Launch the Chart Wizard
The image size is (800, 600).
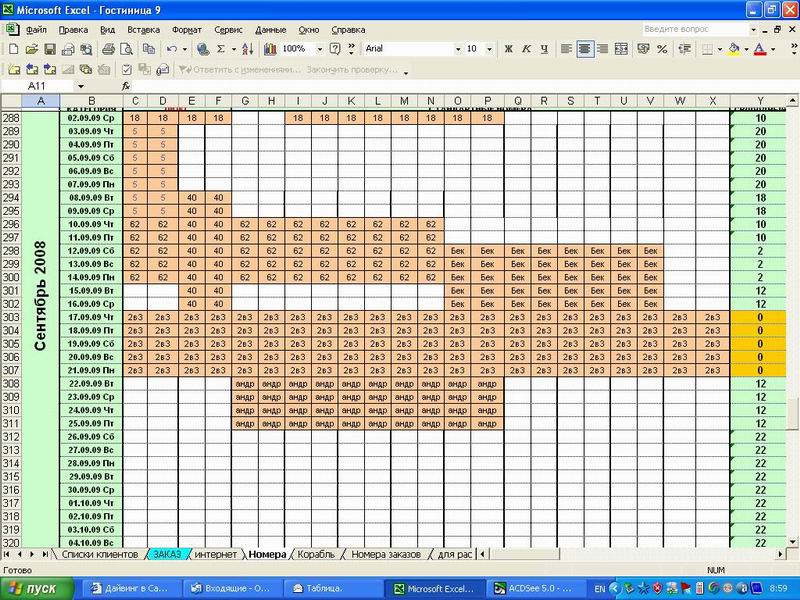268,48
